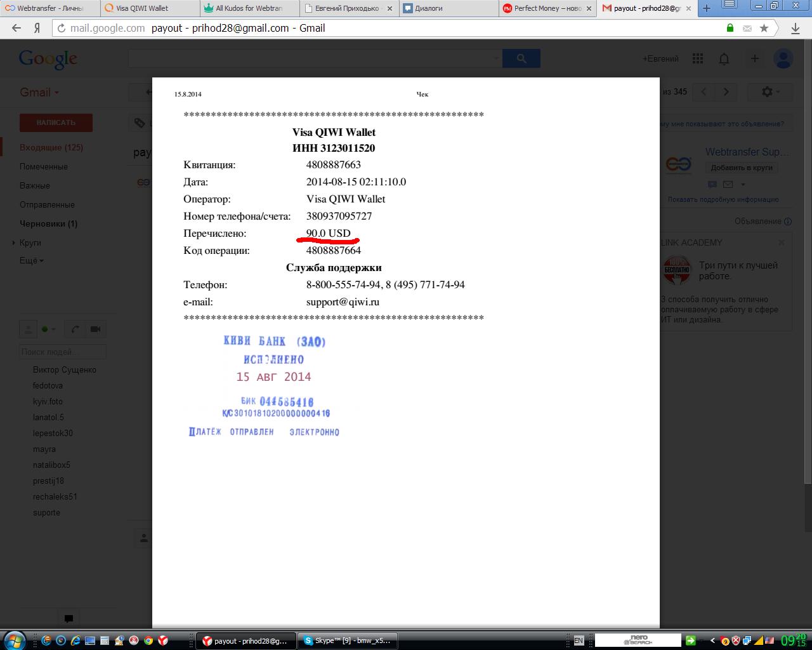Open chat with kyiv.foto
This screenshot has height=650, width=812.
(x=48, y=401)
